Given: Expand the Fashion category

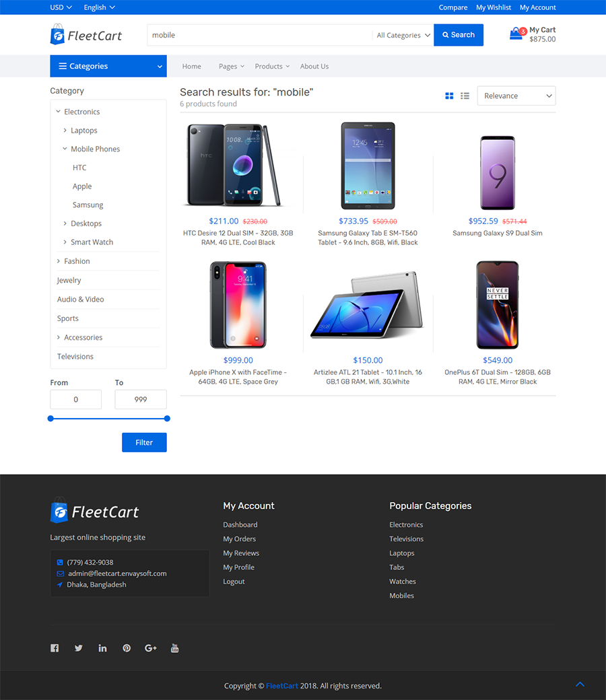Looking at the screenshot, I should (x=58, y=261).
